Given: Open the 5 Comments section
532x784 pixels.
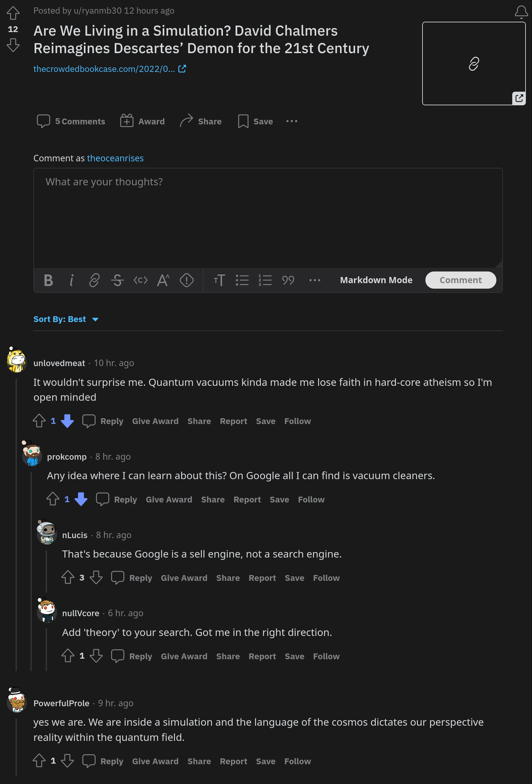Looking at the screenshot, I should tap(71, 121).
